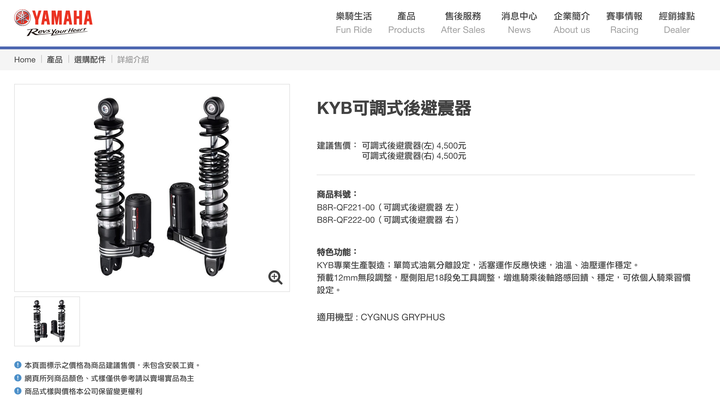Open the After Sales menu
Screen dimensions: 720x411
tap(463, 23)
